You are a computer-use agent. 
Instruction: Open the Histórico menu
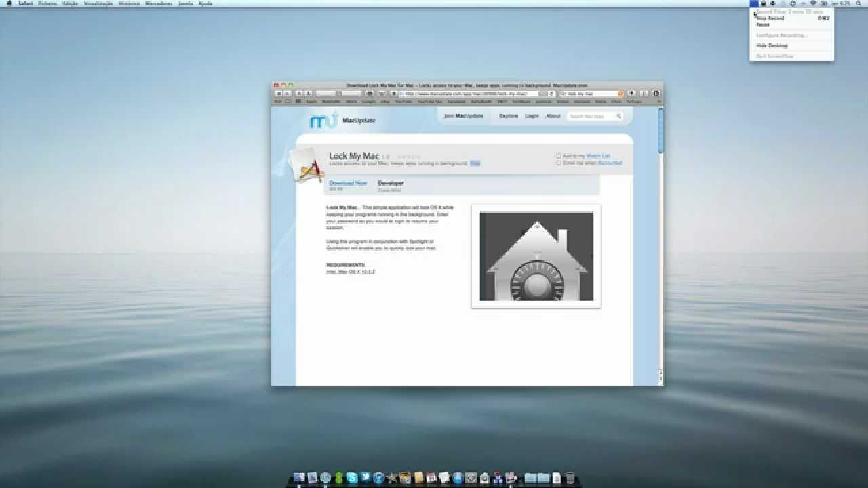[130, 3]
